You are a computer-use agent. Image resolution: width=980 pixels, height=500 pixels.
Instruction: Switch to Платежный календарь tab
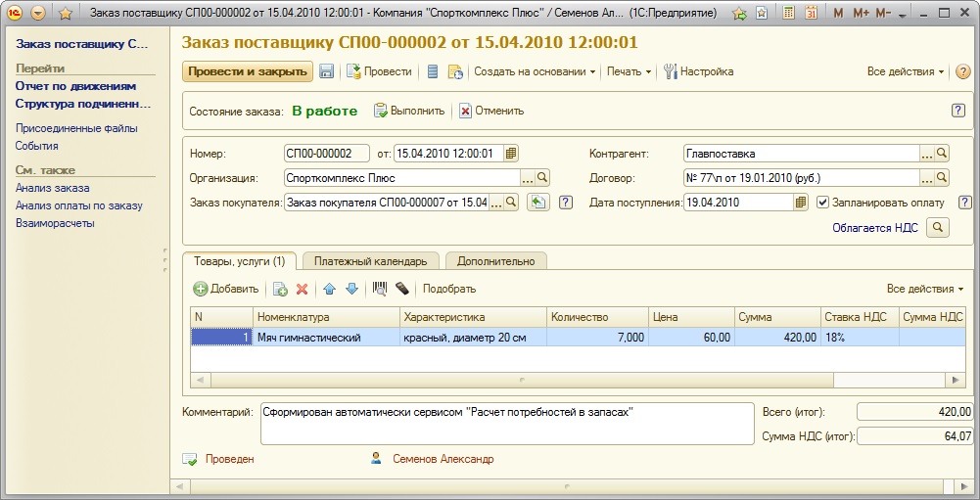371,261
